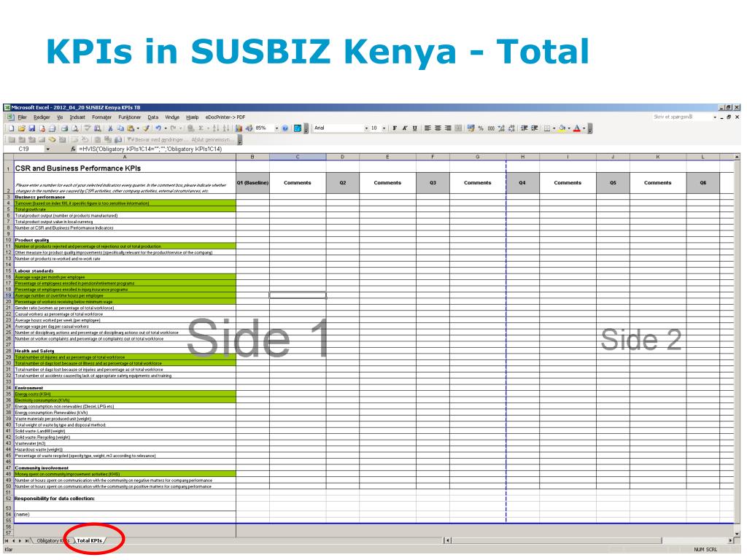This screenshot has width=747, height=560.
Task: Go to first sheet tab navigation arrow
Action: point(7,540)
